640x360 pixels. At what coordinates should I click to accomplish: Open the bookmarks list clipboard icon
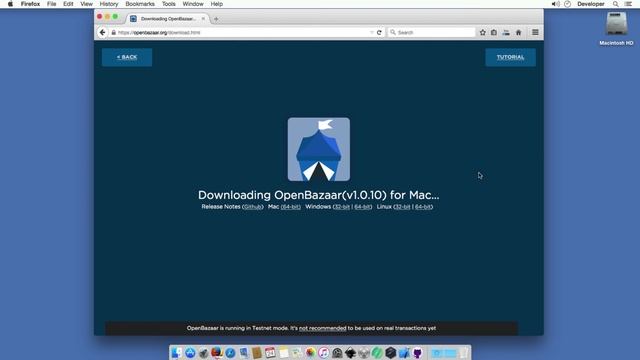[x=494, y=32]
